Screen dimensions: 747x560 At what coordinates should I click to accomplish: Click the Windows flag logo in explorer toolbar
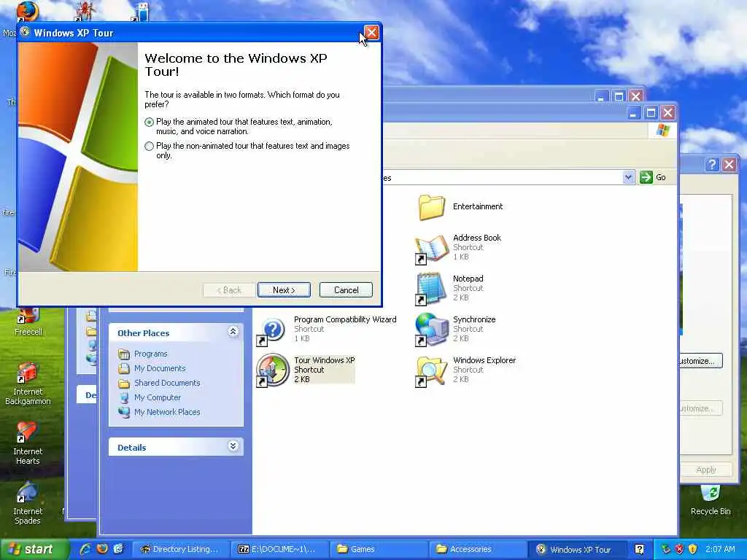pos(663,131)
